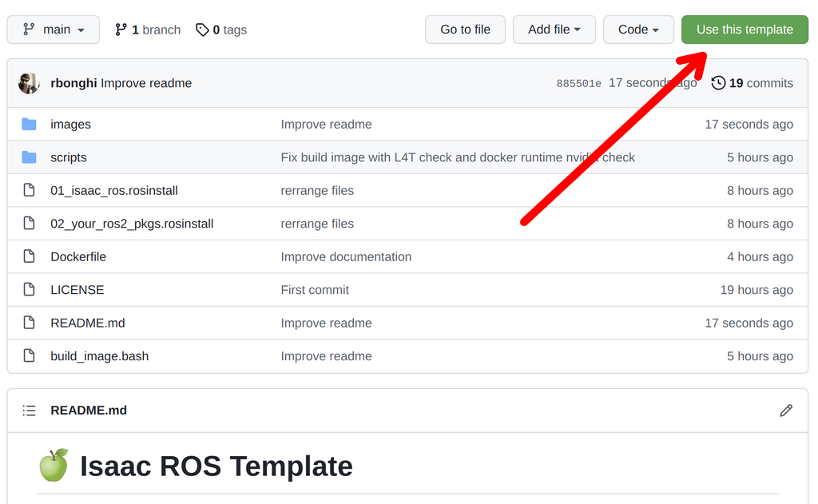The image size is (818, 504).
Task: Click the 885501e commit hash
Action: tap(578, 84)
